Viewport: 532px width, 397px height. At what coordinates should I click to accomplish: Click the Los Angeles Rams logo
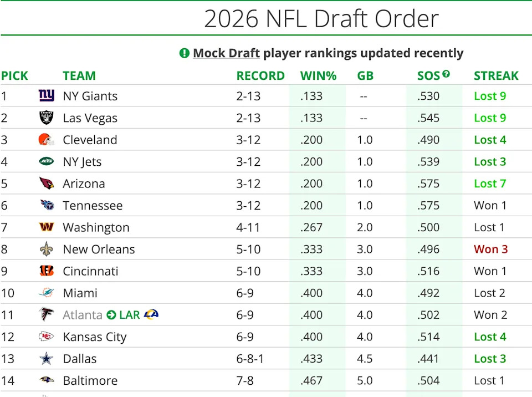click(x=151, y=315)
